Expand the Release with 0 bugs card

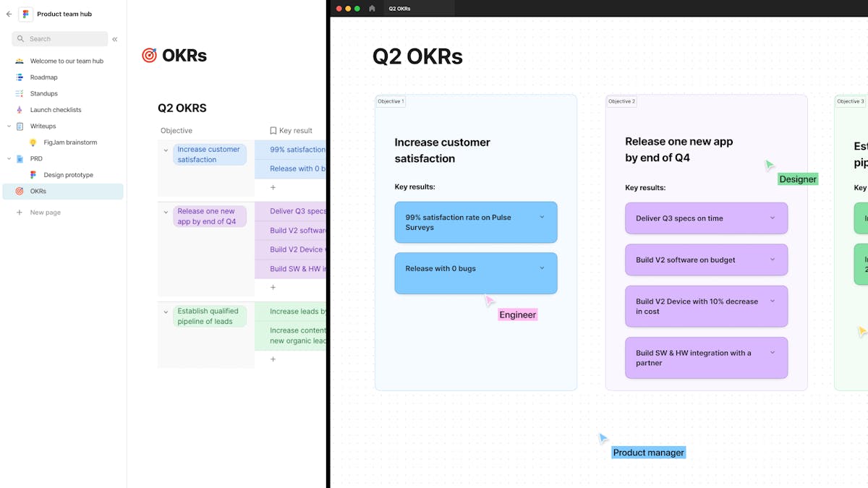pos(541,268)
